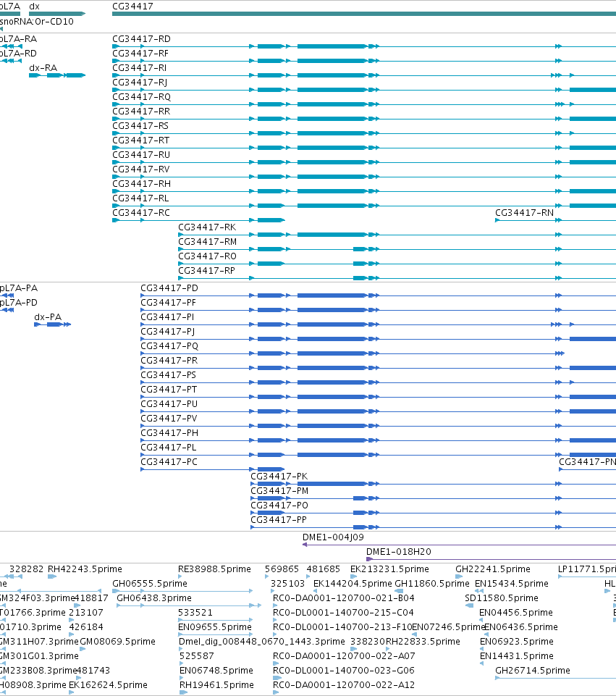This screenshot has width=616, height=696.
Task: Open the EN06748.5prime EST label
Action: (216, 670)
